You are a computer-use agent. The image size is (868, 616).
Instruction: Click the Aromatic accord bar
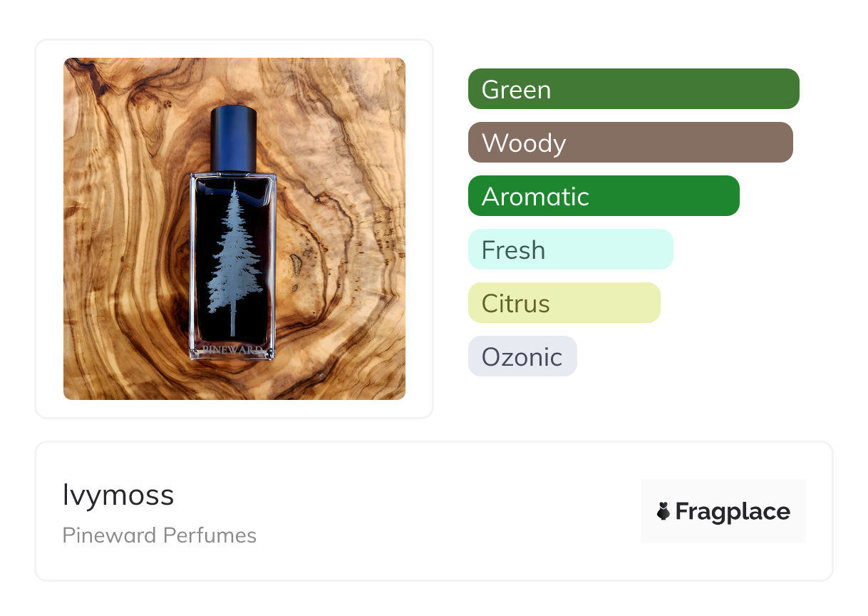(603, 196)
